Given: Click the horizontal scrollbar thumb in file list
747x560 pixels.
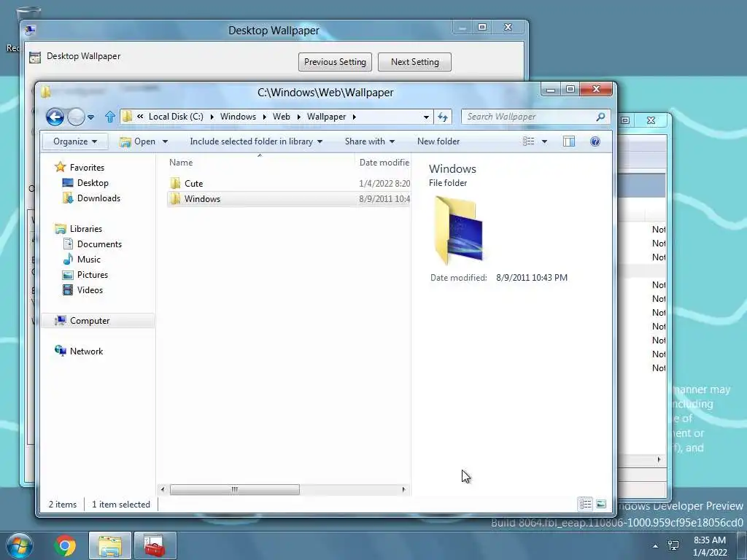Looking at the screenshot, I should pyautogui.click(x=234, y=489).
